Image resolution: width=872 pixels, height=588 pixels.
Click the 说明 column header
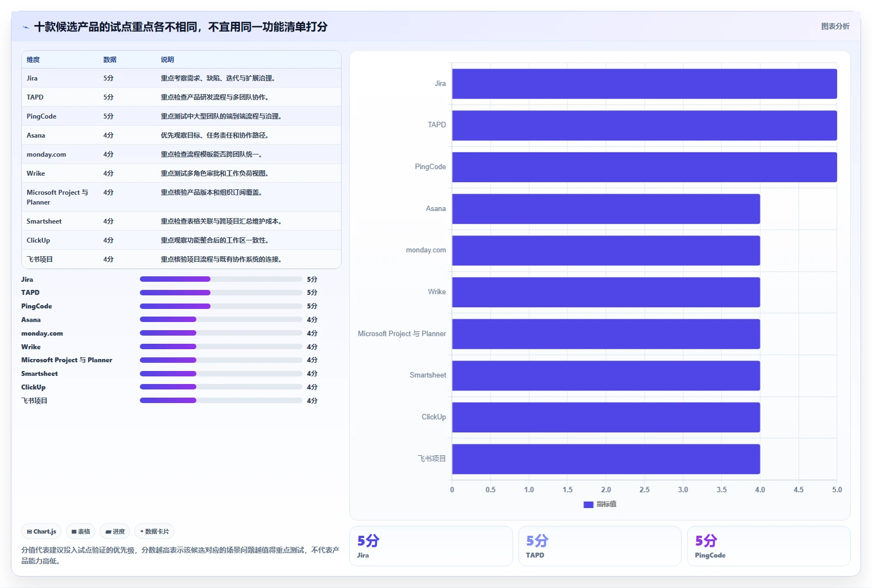coord(167,60)
